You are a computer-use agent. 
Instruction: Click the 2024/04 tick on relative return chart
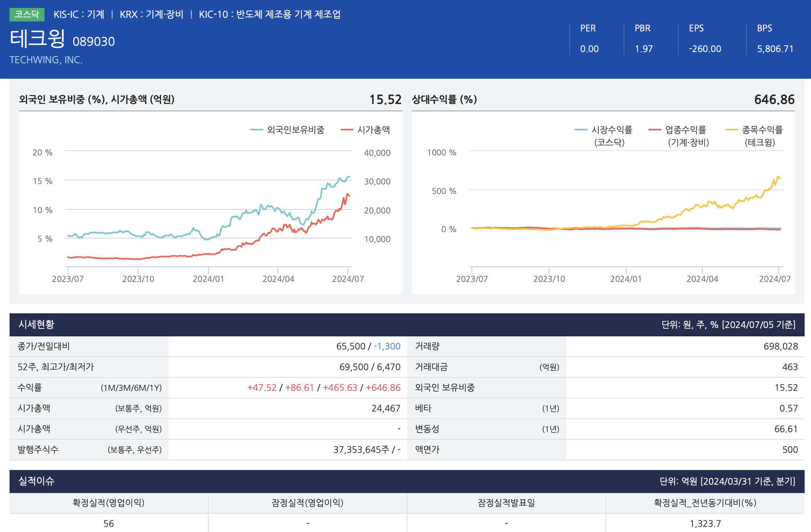click(x=702, y=279)
